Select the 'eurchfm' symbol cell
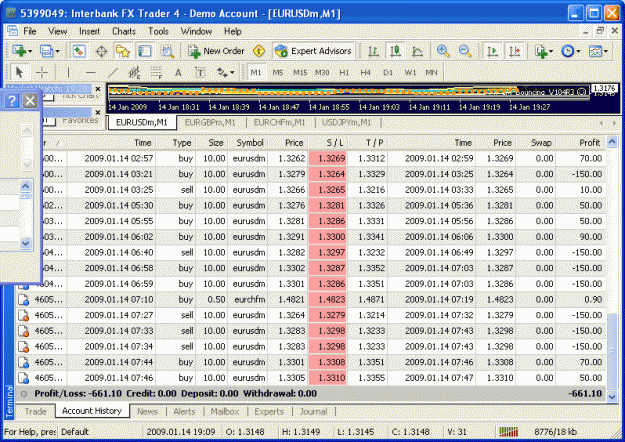This screenshot has height=442, width=625. [248, 300]
